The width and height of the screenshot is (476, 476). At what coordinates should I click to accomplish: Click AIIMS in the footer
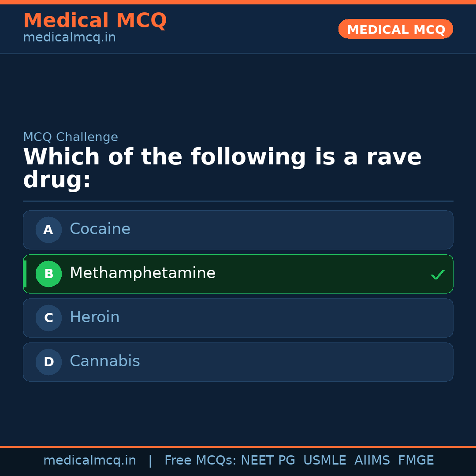tap(372, 461)
